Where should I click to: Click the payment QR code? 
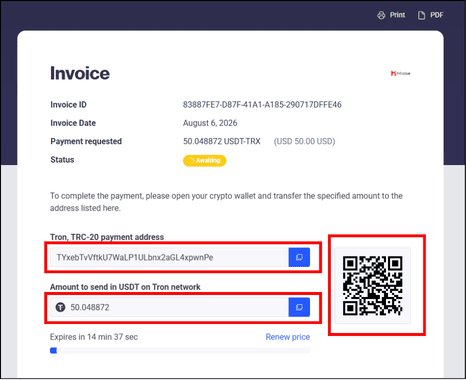[x=373, y=286]
